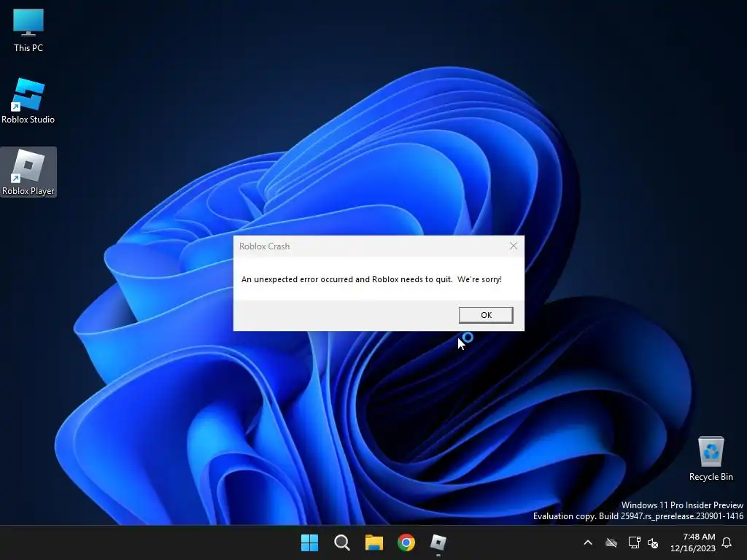Open File Explorer from the taskbar
747x560 pixels.
(374, 542)
